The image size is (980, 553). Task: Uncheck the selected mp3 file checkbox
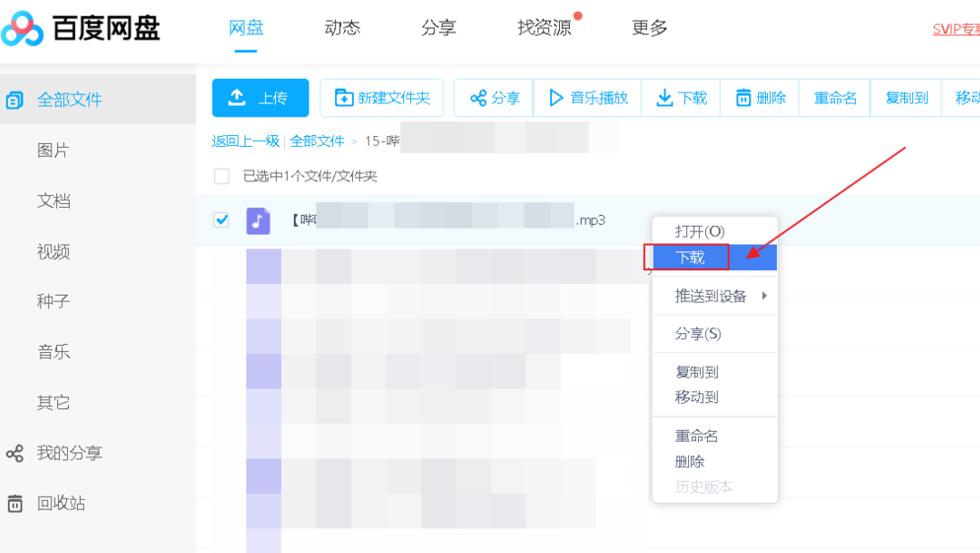click(222, 220)
